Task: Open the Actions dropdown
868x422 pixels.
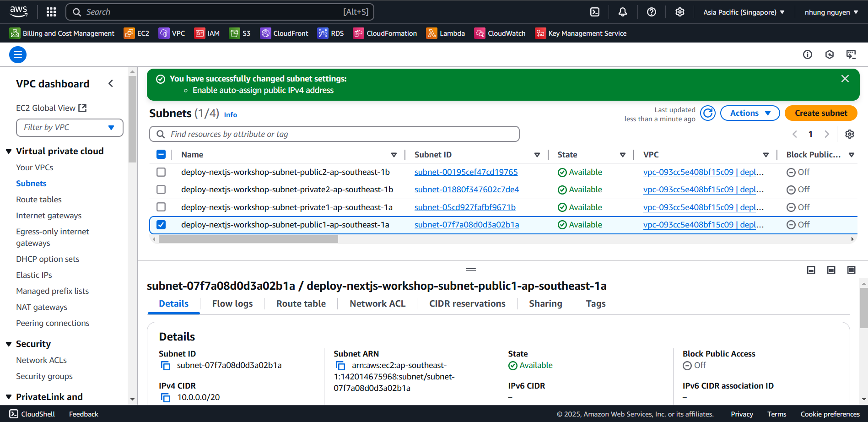Action: tap(750, 113)
